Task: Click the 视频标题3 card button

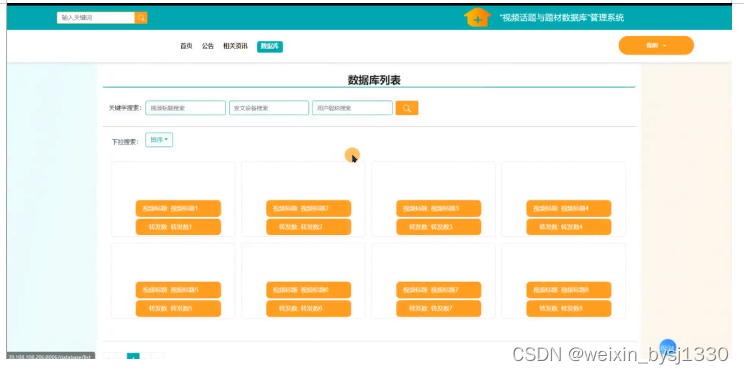Action: pos(438,208)
